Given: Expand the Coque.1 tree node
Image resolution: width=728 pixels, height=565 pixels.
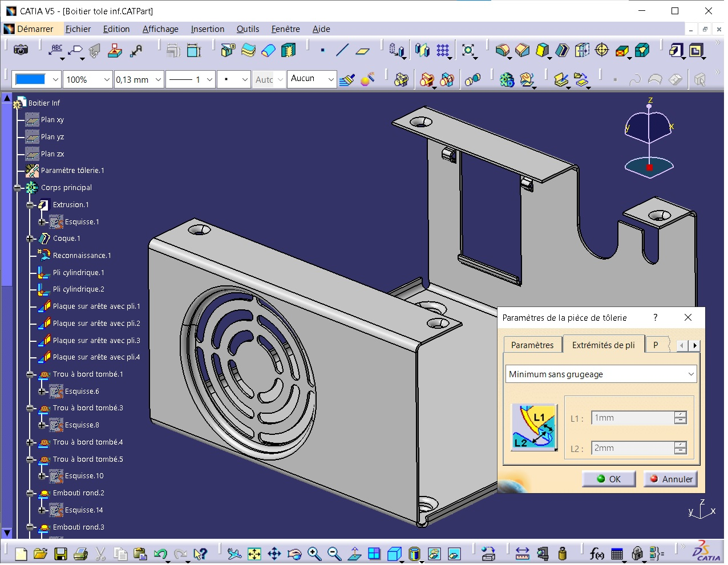Looking at the screenshot, I should point(30,239).
